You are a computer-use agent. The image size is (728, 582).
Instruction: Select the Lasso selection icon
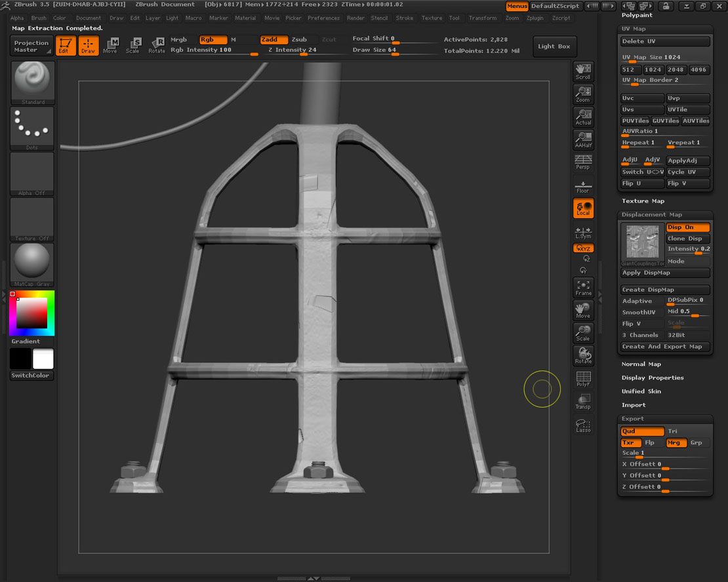[x=583, y=425]
